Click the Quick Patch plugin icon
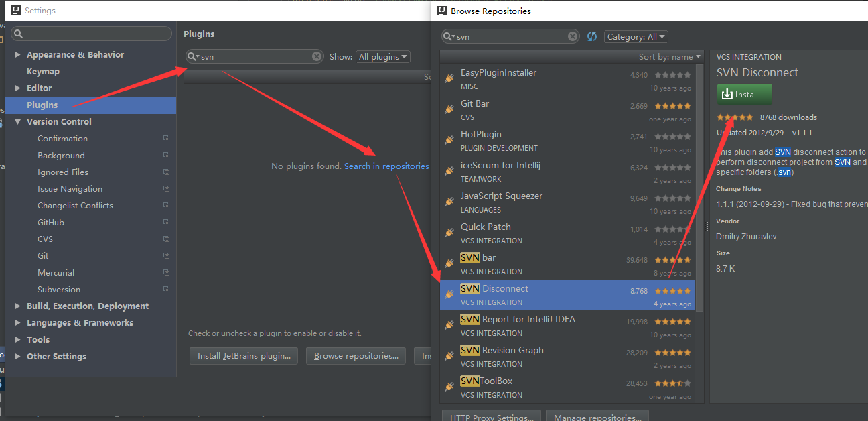The width and height of the screenshot is (868, 421). pos(449,232)
